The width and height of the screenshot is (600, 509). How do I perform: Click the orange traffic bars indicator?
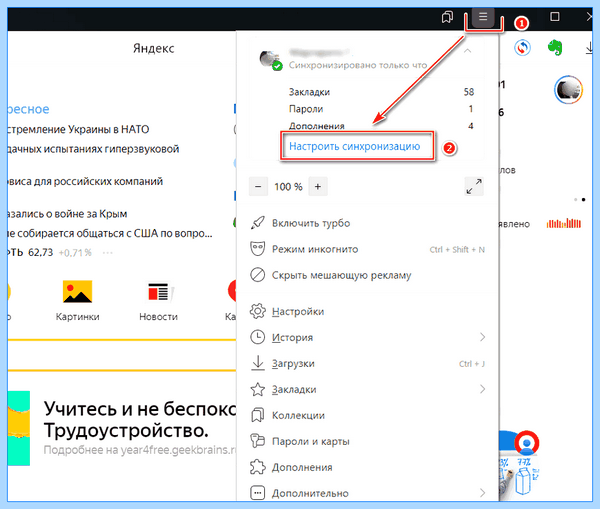click(x=564, y=223)
